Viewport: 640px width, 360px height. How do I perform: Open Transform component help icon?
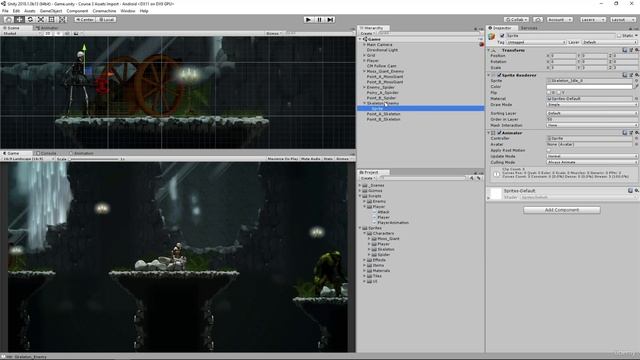(x=624, y=50)
